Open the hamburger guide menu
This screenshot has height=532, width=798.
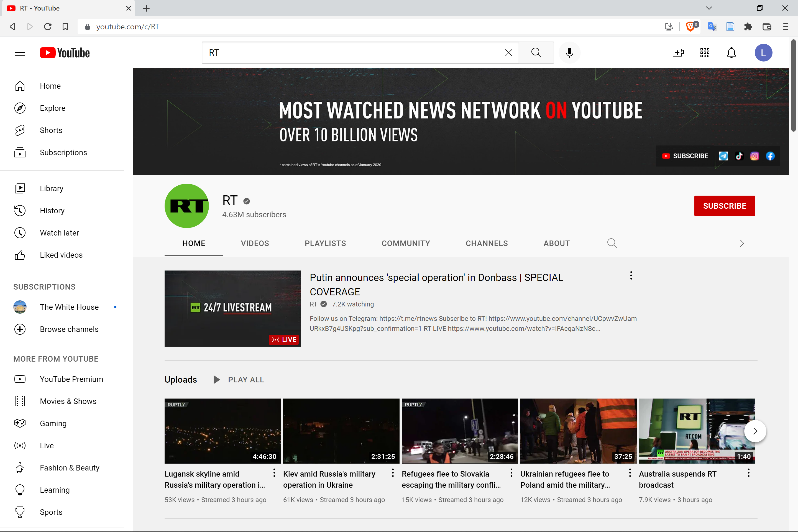tap(20, 53)
